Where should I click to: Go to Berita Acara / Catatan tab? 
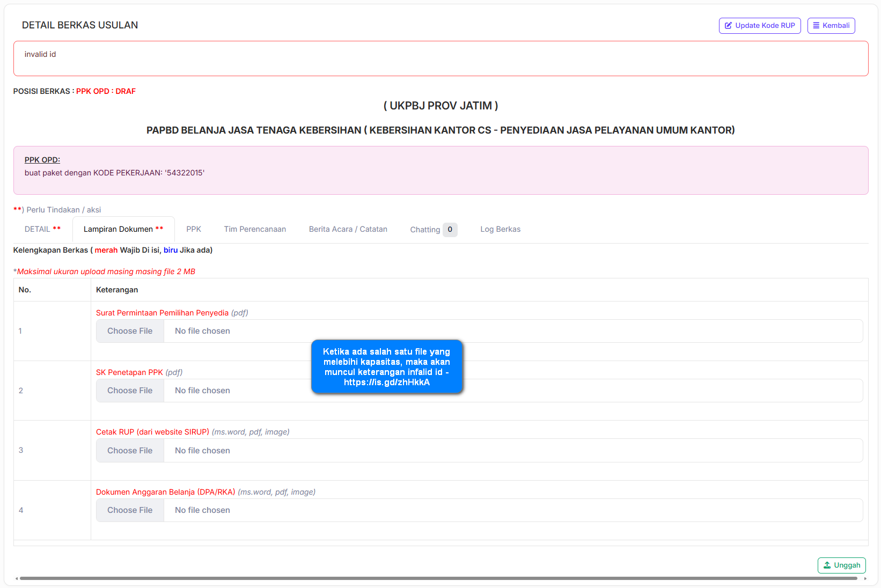pos(348,229)
